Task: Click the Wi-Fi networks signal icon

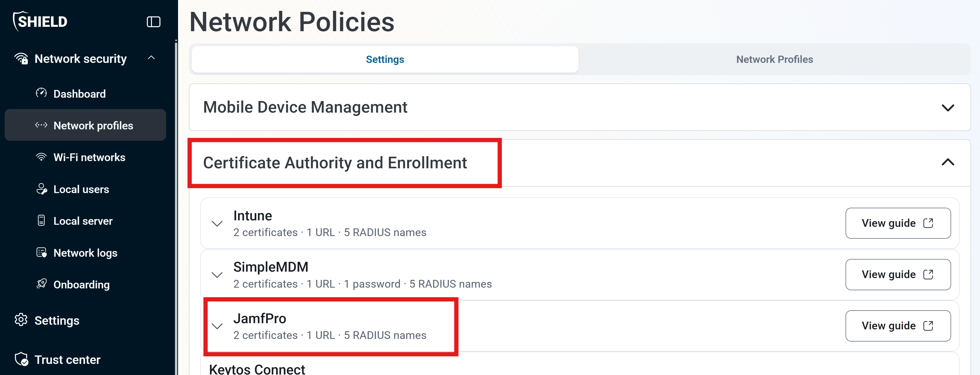Action: pos(41,157)
